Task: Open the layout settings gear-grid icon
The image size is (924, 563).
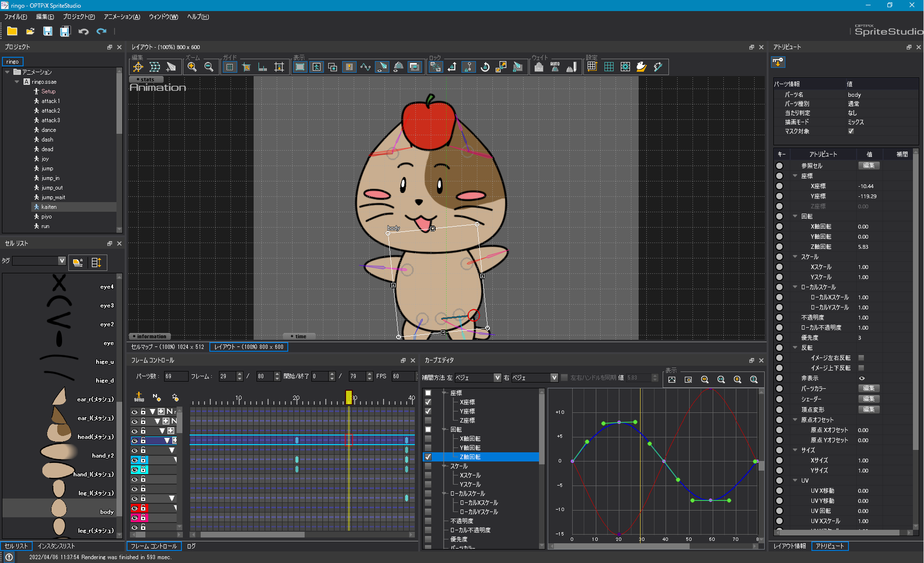Action: point(625,67)
